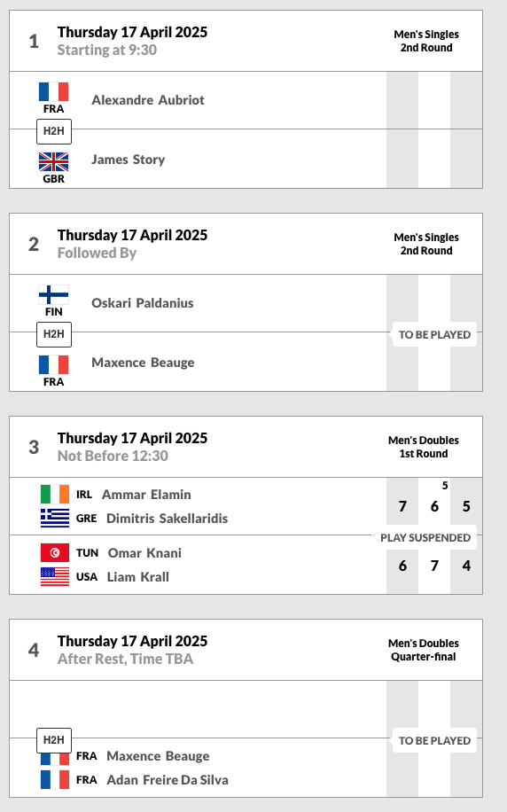This screenshot has height=812, width=507.
Task: Open H2H for Aubriot versus Story
Action: pos(54,131)
